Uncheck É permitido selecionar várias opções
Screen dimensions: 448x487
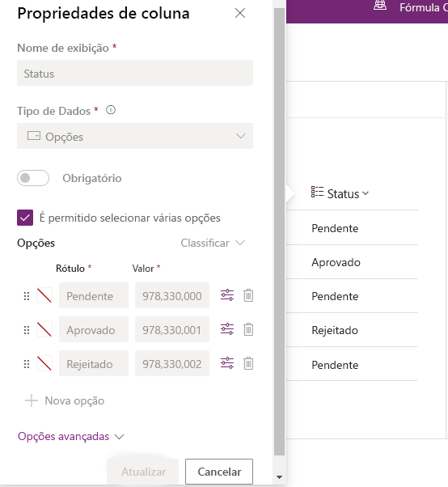[x=25, y=218]
